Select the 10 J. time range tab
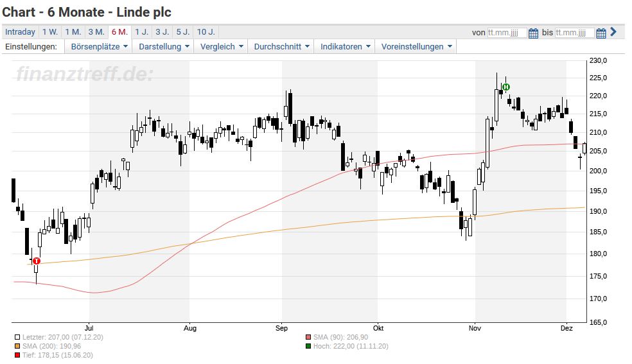 tap(206, 32)
